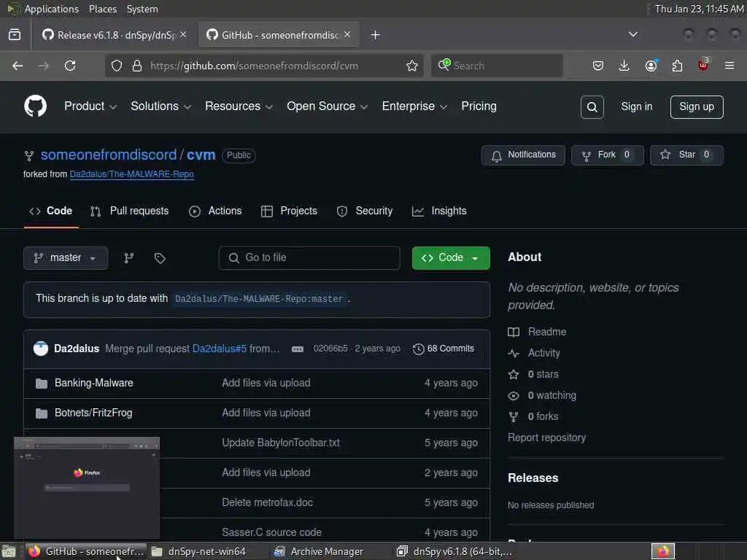Viewport: 747px width, 560px height.
Task: Open tracking protection shield icon
Action: click(x=117, y=66)
